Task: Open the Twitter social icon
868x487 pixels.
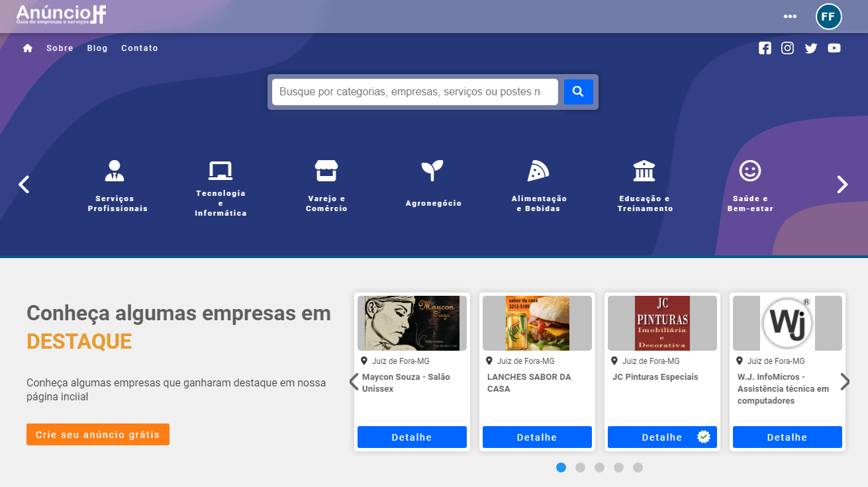Action: click(x=811, y=48)
